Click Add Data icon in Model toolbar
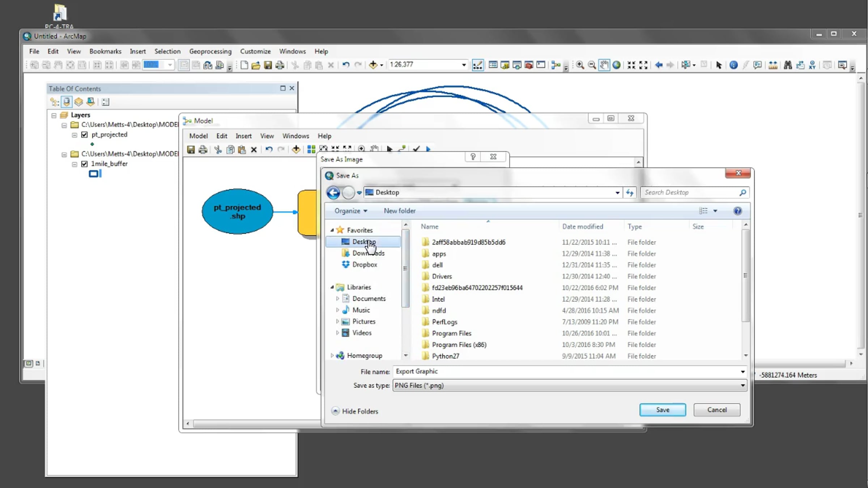The width and height of the screenshot is (868, 488). [296, 149]
